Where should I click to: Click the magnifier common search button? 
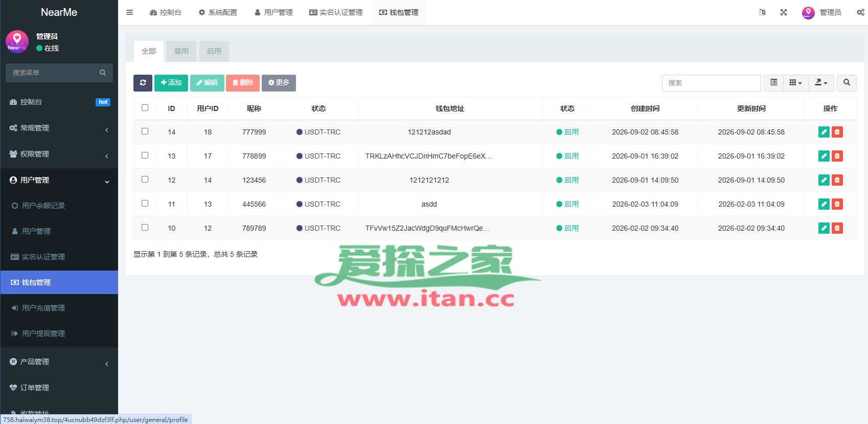847,83
